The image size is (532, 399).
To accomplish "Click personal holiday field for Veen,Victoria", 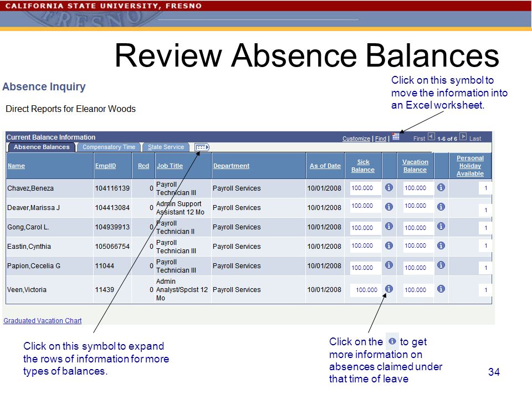I will (x=484, y=290).
